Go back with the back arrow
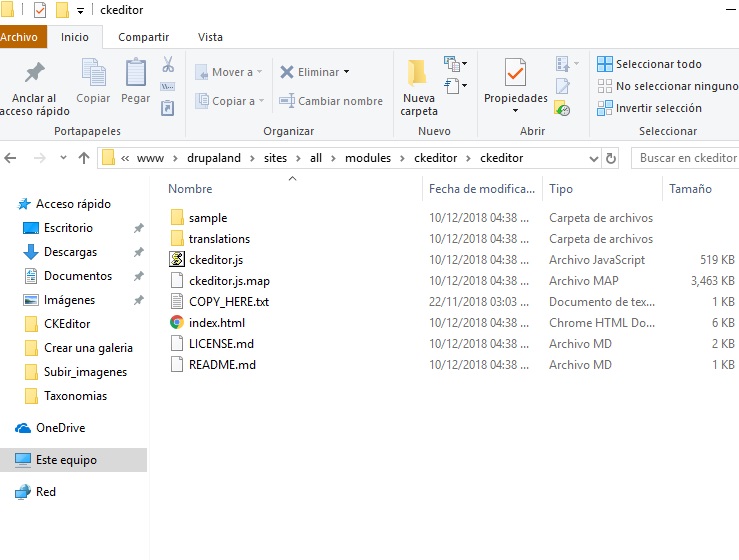Image resolution: width=739 pixels, height=560 pixels. (10, 158)
